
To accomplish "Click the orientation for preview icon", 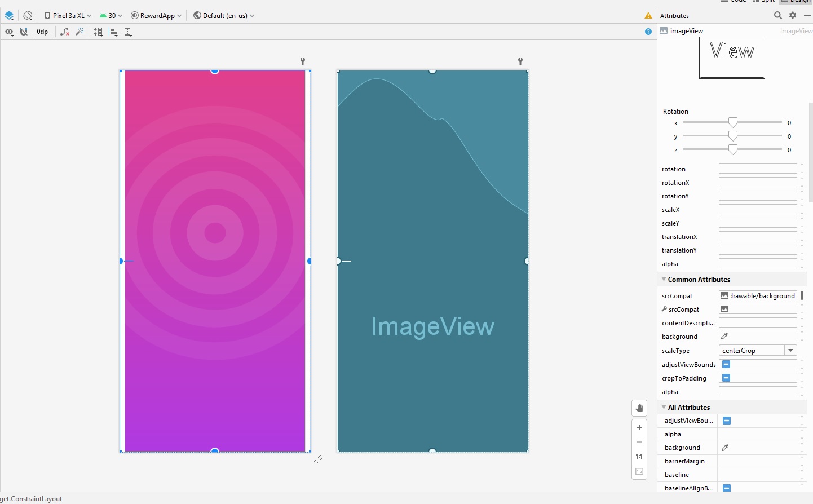I will coord(28,16).
